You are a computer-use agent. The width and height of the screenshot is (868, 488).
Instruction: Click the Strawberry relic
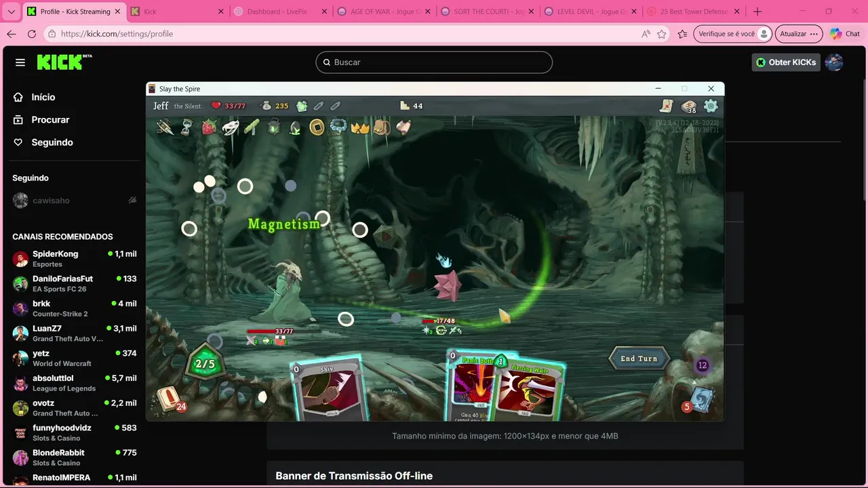209,127
